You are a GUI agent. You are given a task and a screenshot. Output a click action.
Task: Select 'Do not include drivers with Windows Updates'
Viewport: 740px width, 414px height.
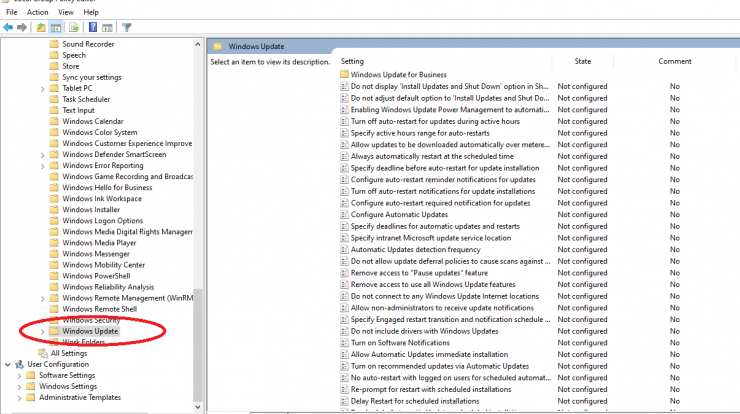pos(424,331)
